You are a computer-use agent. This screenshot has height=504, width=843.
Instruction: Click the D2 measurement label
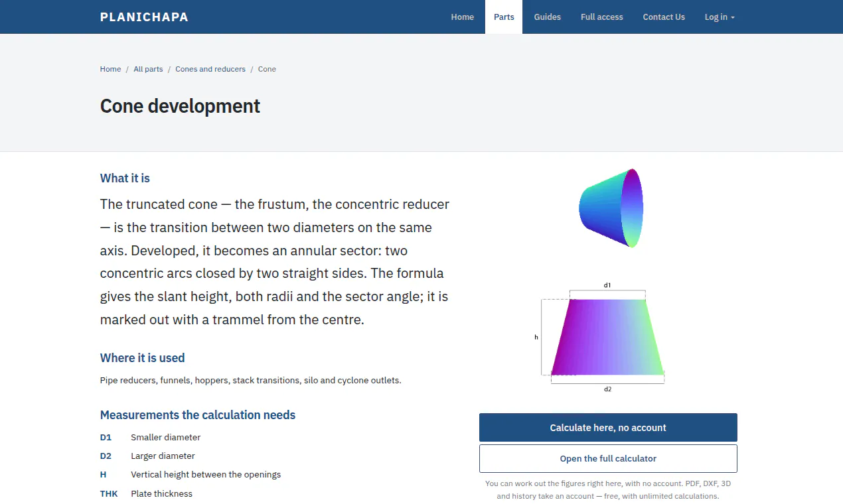[106, 456]
